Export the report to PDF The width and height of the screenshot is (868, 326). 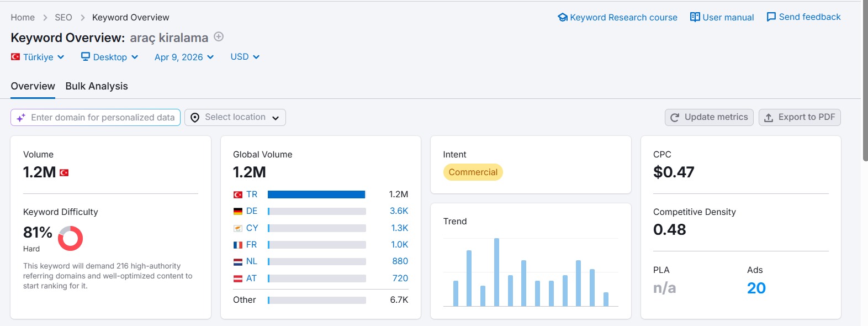(800, 117)
